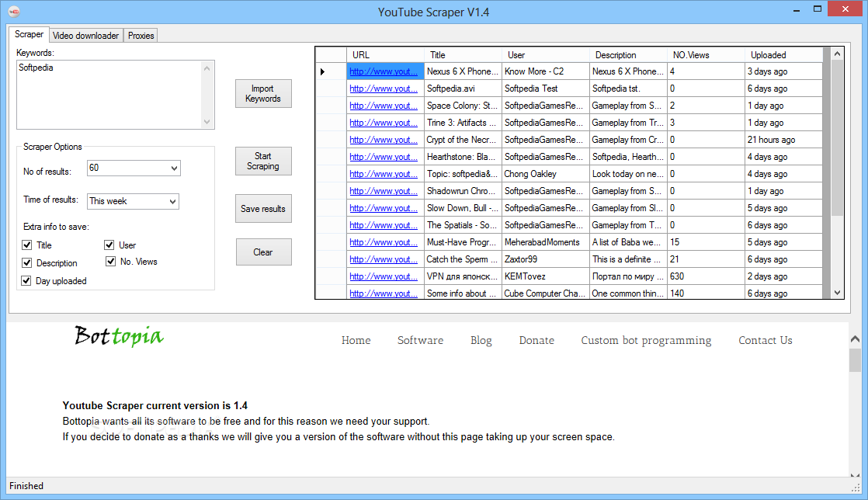Open the Blog menu link
The width and height of the screenshot is (868, 500).
(x=481, y=341)
